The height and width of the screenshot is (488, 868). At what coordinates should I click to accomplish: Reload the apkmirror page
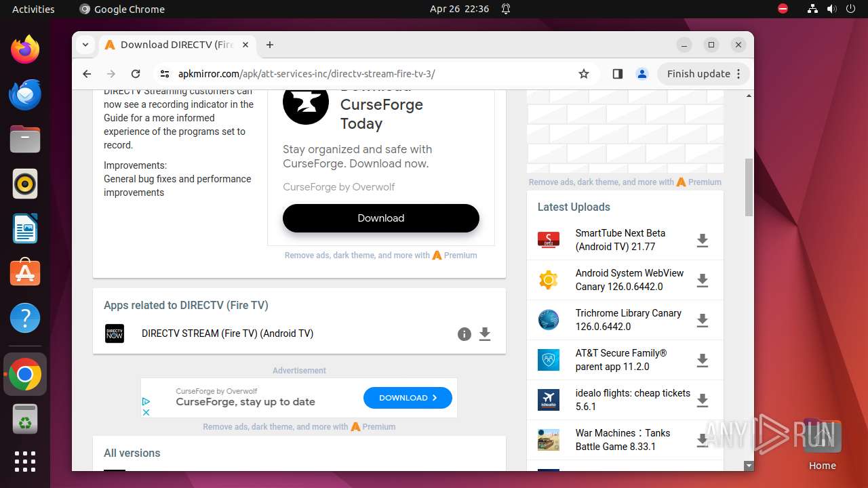pos(136,74)
